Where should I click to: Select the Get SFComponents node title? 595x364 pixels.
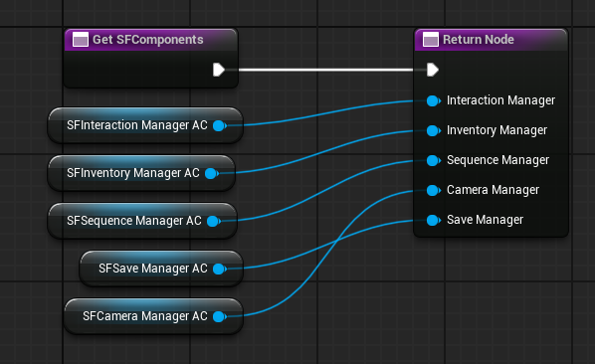click(148, 40)
